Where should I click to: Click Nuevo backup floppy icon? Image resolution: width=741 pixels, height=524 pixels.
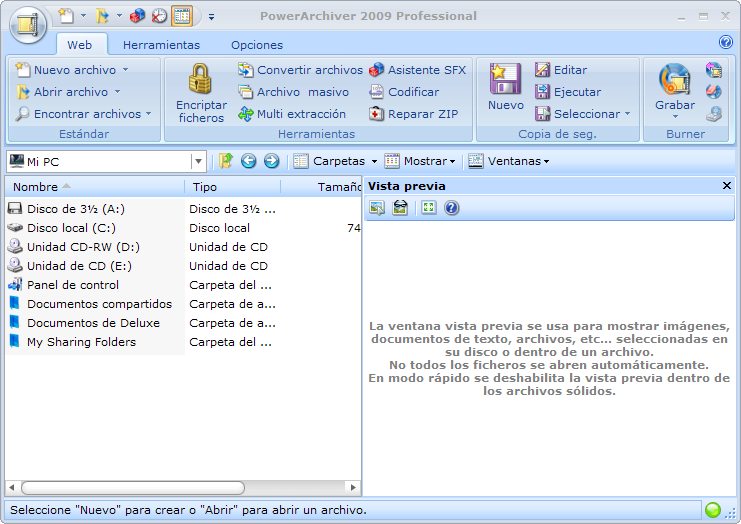tap(505, 80)
